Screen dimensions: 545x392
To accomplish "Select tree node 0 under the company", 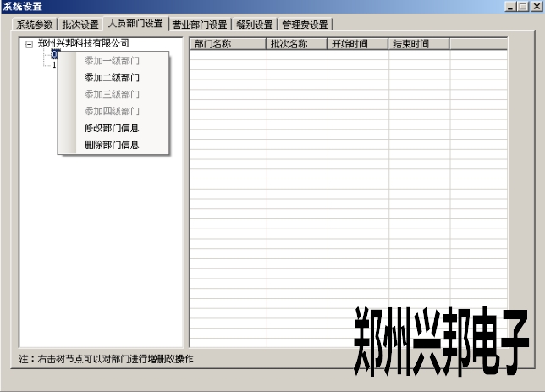I will (54, 54).
